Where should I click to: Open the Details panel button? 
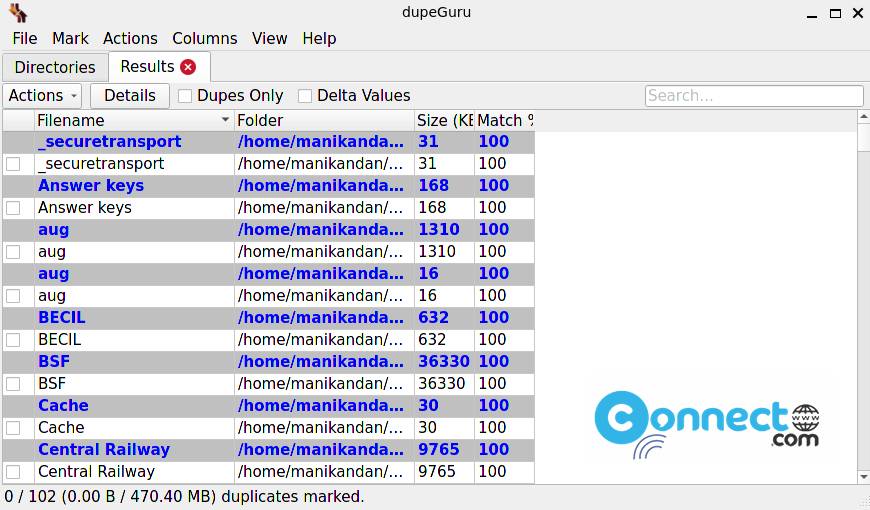coord(130,95)
